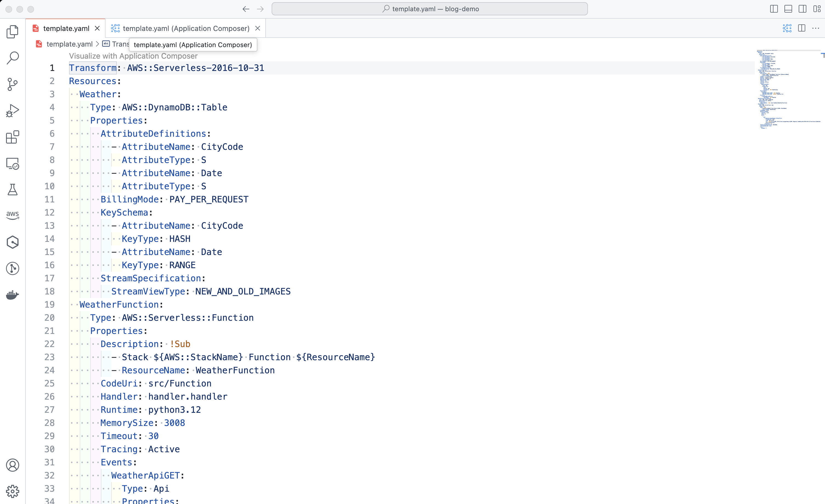Split the editor to the right
This screenshot has width=825, height=504.
pos(801,28)
